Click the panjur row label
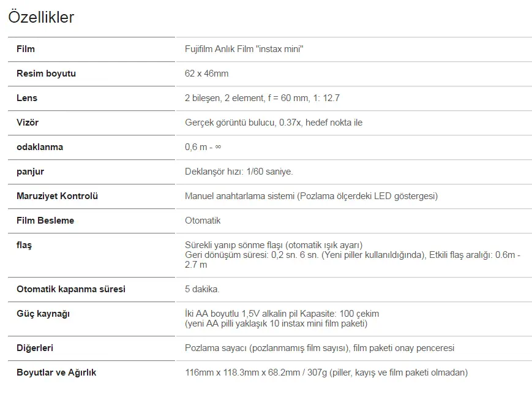Viewport: 532px width, 397px height. pos(30,172)
